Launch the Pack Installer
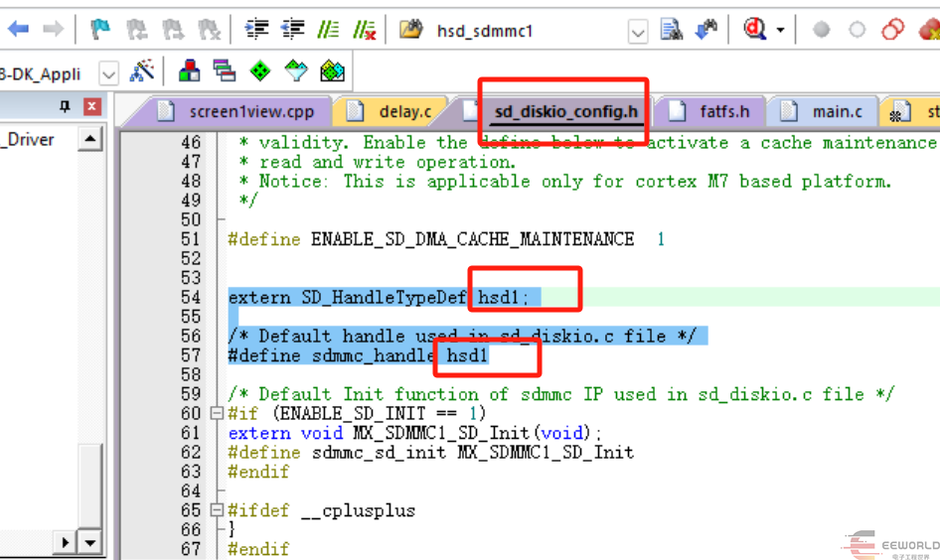The image size is (940, 560). [332, 71]
